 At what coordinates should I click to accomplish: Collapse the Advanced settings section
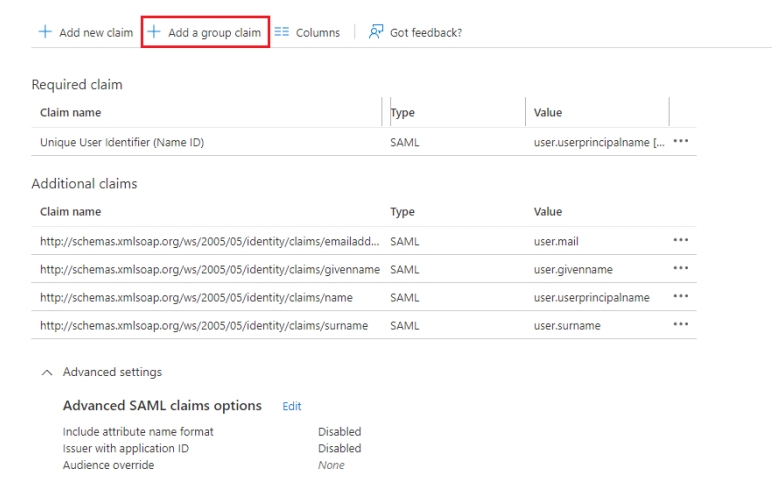coord(45,372)
